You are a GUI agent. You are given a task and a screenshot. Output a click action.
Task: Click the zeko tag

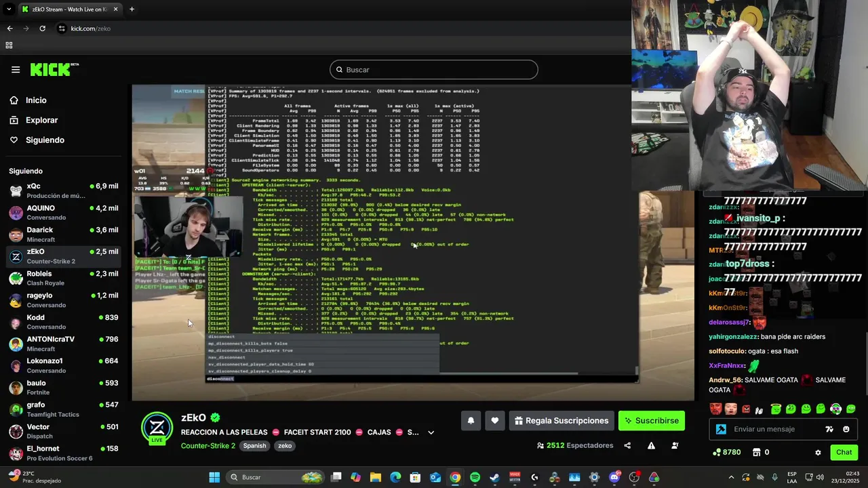tap(285, 446)
